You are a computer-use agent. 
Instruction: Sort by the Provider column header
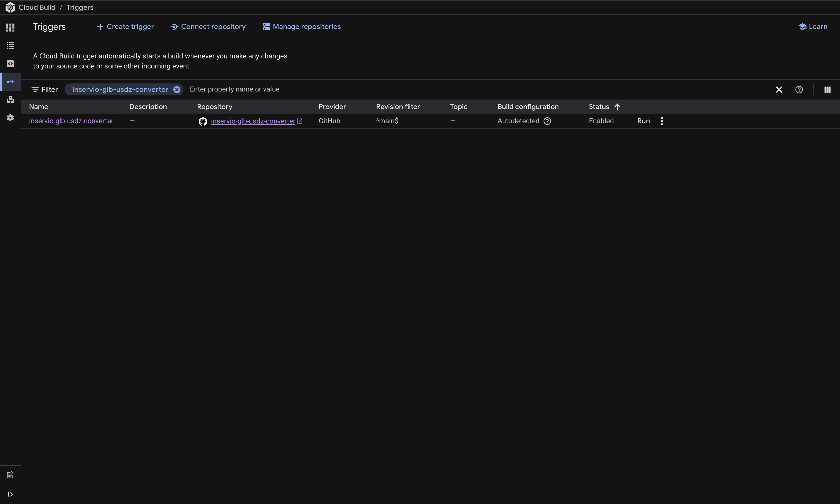332,107
